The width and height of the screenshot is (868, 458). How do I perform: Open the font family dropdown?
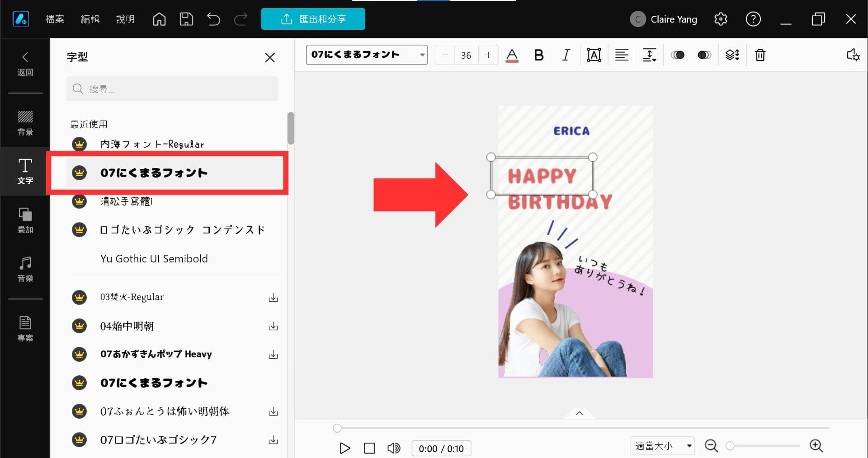[367, 55]
